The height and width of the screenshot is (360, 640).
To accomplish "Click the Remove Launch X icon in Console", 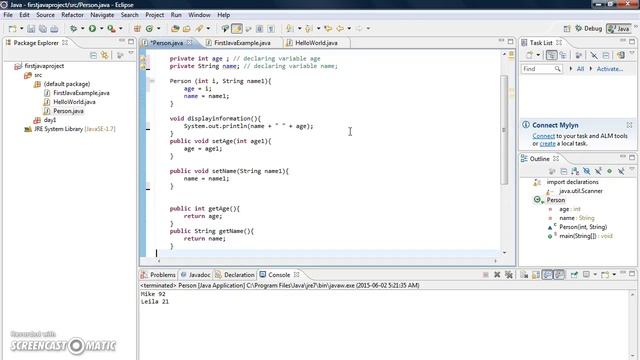I will 497,275.
